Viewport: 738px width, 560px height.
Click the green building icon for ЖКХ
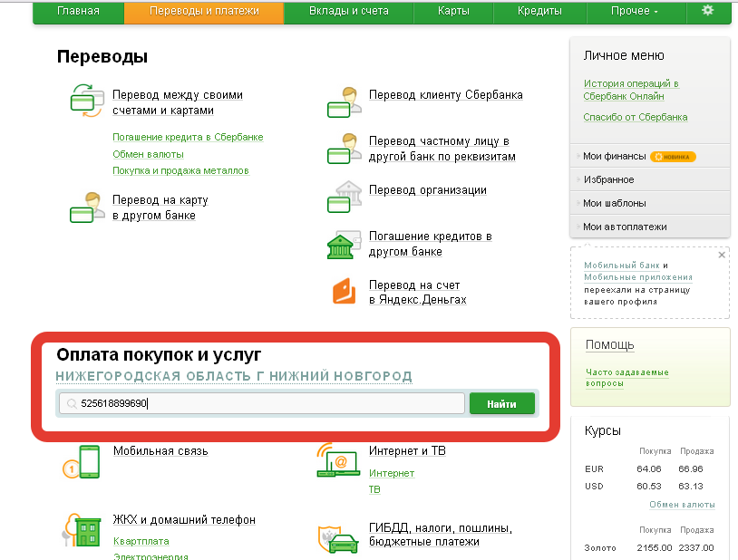[x=82, y=530]
